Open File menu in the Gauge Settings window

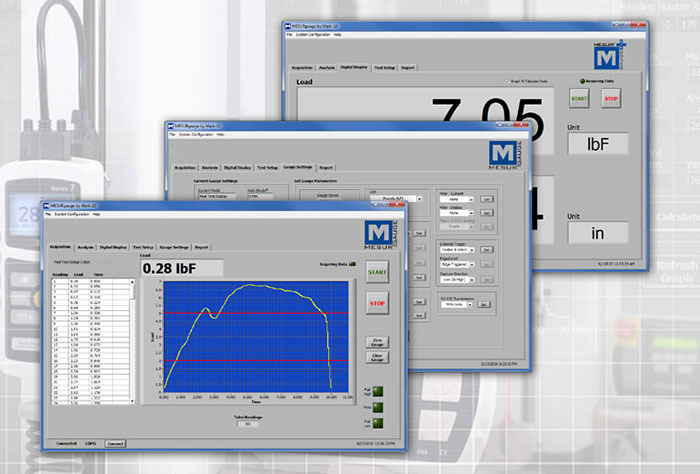172,134
